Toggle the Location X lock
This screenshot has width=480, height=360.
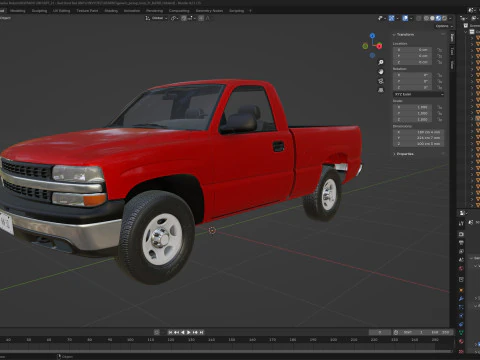pos(440,50)
